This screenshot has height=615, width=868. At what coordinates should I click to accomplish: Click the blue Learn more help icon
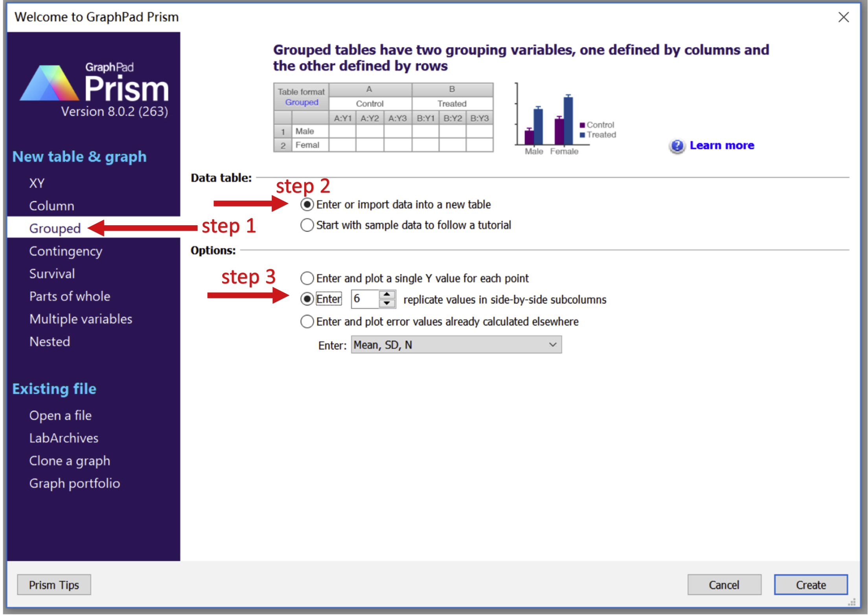[677, 146]
